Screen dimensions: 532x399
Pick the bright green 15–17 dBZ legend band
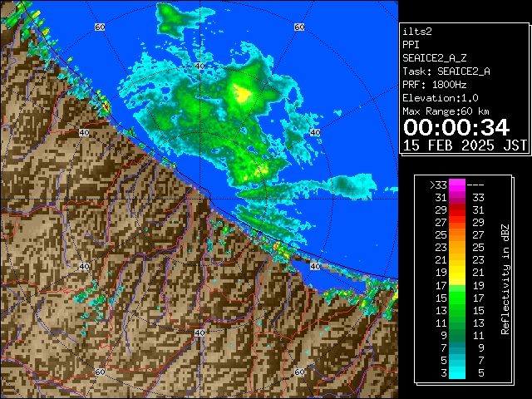click(457, 298)
